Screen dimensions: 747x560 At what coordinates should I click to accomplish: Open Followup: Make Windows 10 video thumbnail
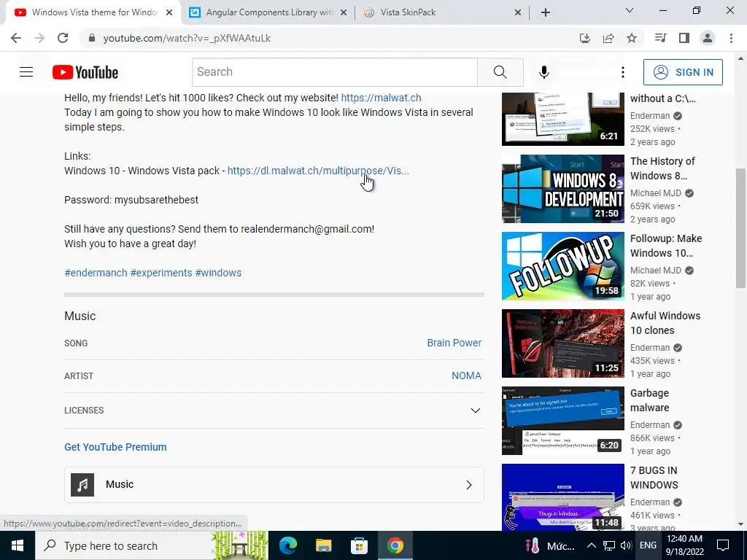562,266
